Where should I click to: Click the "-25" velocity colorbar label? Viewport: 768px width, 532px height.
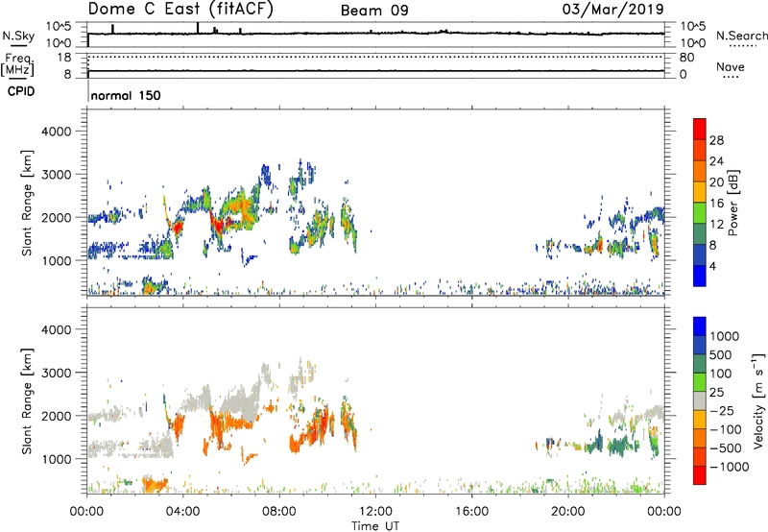pos(721,410)
